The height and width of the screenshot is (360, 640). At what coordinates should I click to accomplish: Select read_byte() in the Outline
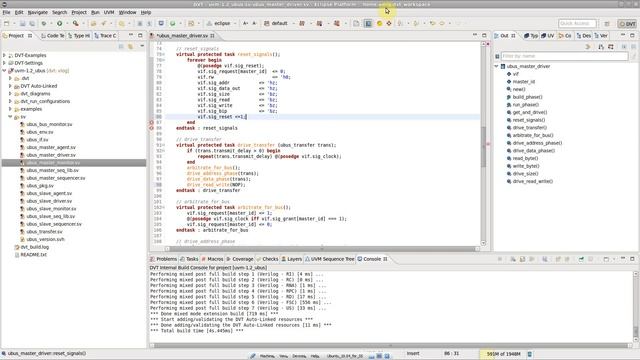point(525,158)
